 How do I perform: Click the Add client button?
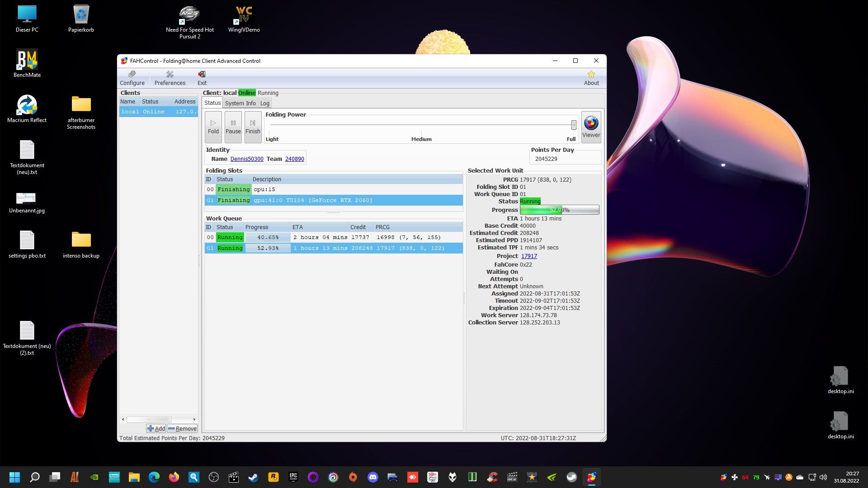coord(156,428)
